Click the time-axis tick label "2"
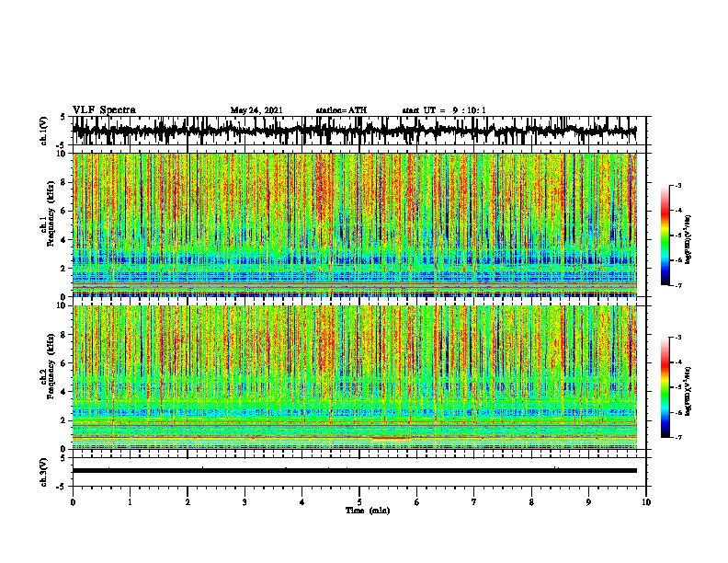Screen dimensions: 728x563 188,502
